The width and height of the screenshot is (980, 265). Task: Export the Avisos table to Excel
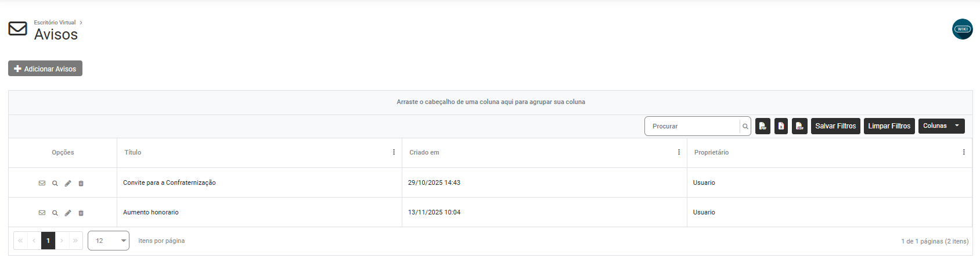[x=781, y=126]
